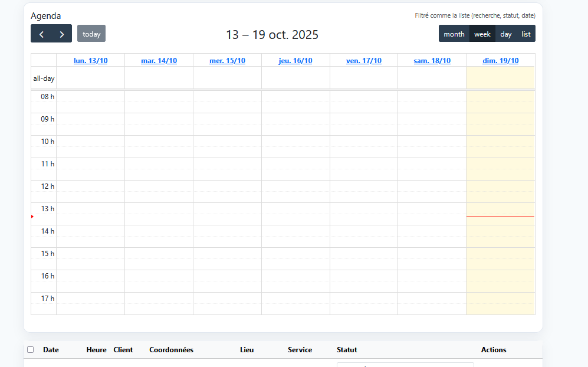Switch to month view
This screenshot has width=588, height=367.
tap(454, 34)
